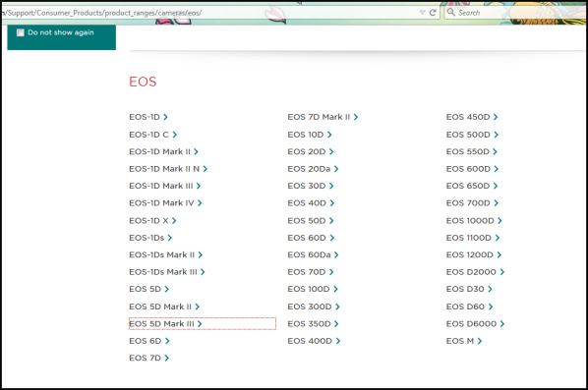Open the EOS D30 link
588x390 pixels.
(469, 289)
